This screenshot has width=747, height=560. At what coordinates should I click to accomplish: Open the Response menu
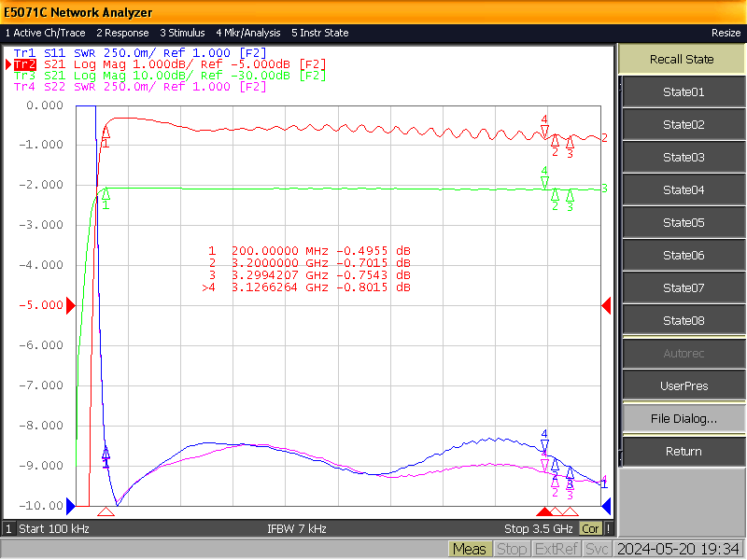(x=122, y=33)
